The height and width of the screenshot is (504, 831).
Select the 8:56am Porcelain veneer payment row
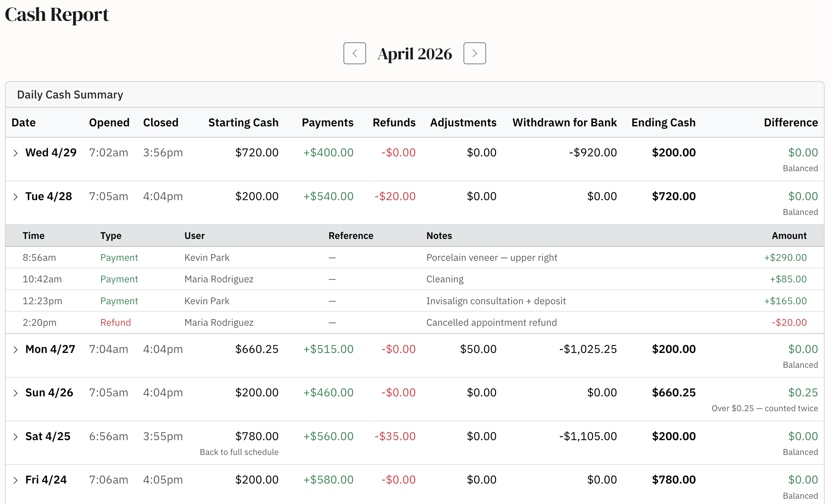(x=415, y=257)
